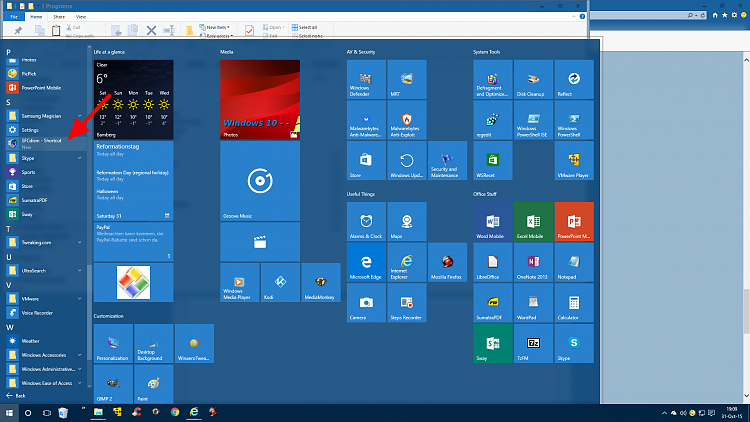This screenshot has width=750, height=422.
Task: Launch the Microsoft Edge tile
Action: (366, 262)
